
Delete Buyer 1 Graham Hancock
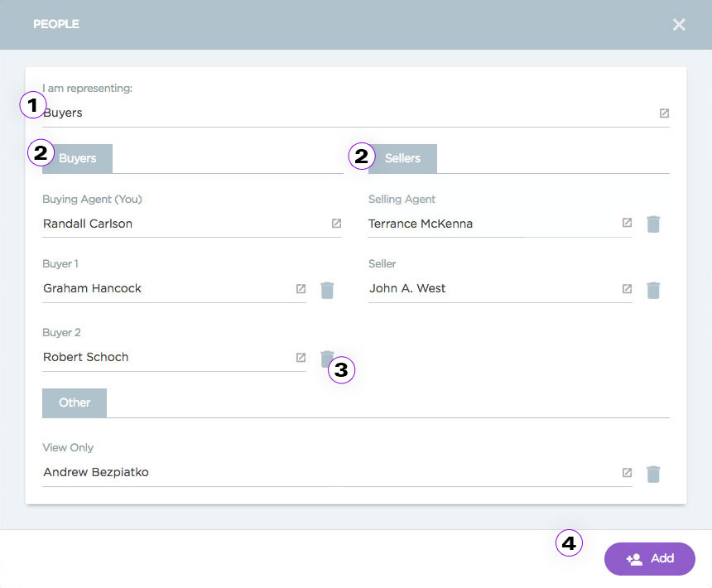coord(327,290)
